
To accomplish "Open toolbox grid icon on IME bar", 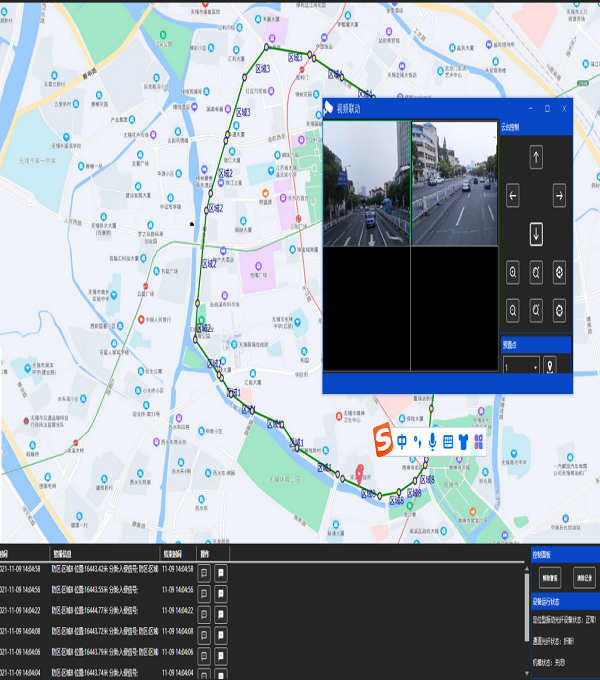I will coord(479,441).
